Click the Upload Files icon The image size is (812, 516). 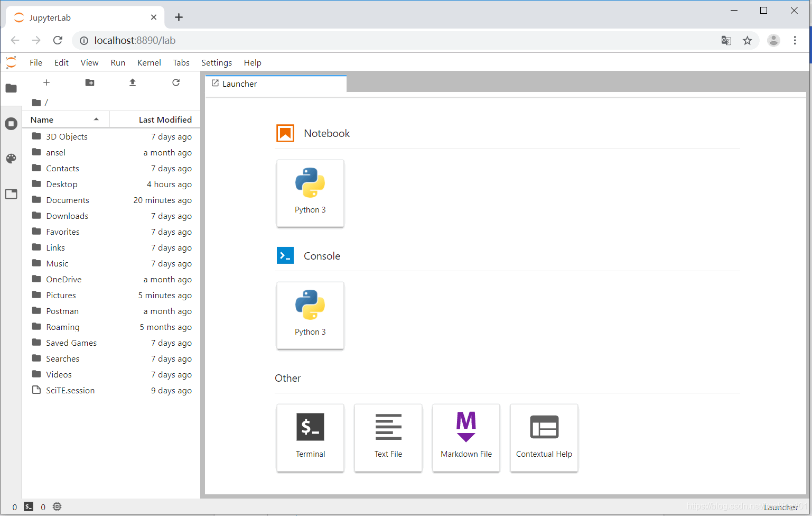(x=133, y=82)
